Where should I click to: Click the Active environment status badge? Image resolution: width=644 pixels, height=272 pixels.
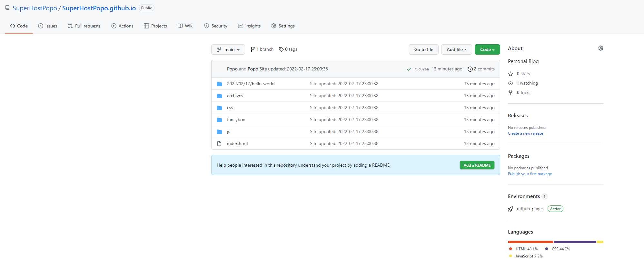click(555, 209)
